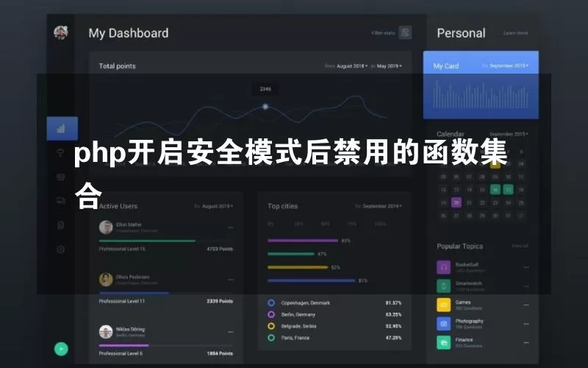Click the yellow 52% Top cities bar
Viewport: 588px width, 368px height.
click(298, 267)
